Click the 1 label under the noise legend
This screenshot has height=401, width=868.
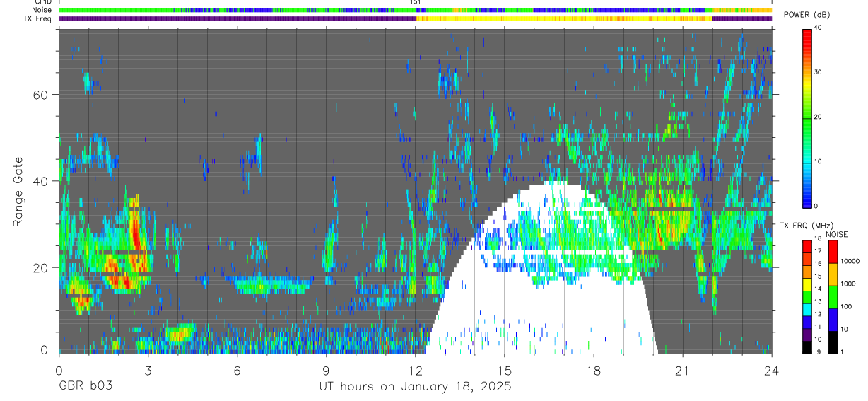tap(842, 351)
